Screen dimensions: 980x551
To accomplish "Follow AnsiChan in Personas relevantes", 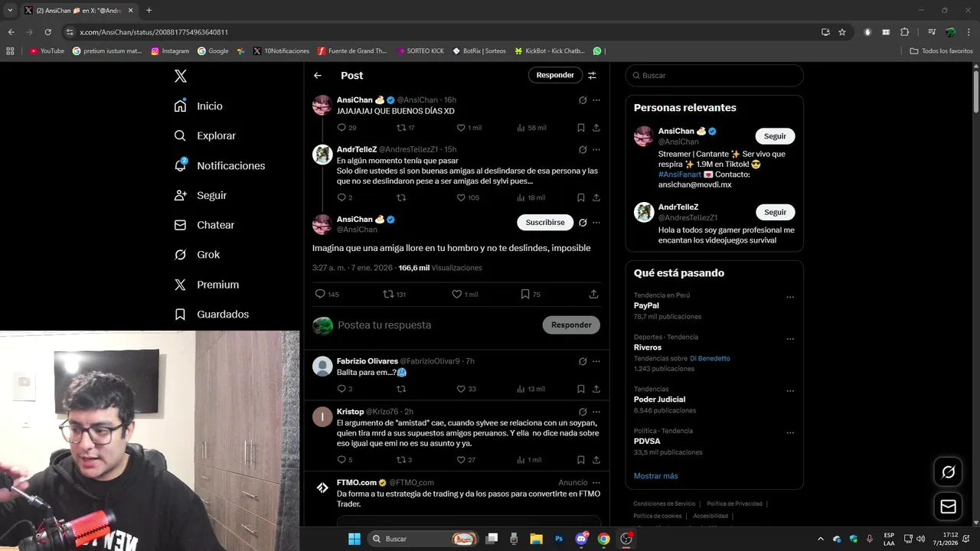I will point(775,136).
